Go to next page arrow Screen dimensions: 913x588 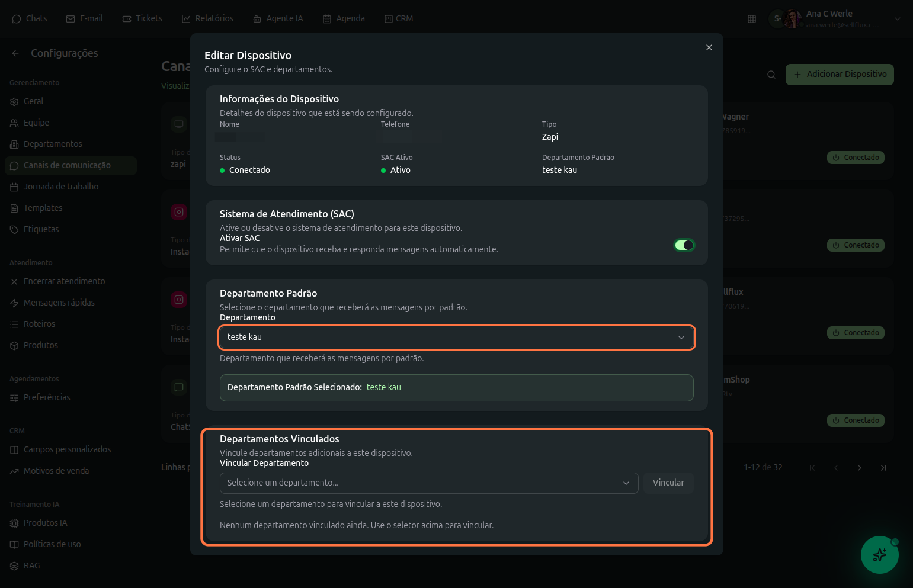point(859,468)
